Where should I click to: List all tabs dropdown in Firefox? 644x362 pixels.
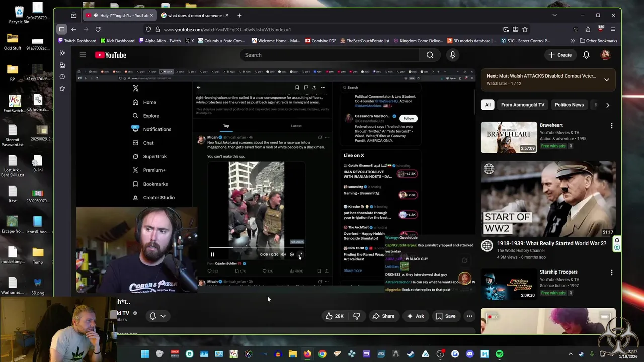[x=554, y=15]
